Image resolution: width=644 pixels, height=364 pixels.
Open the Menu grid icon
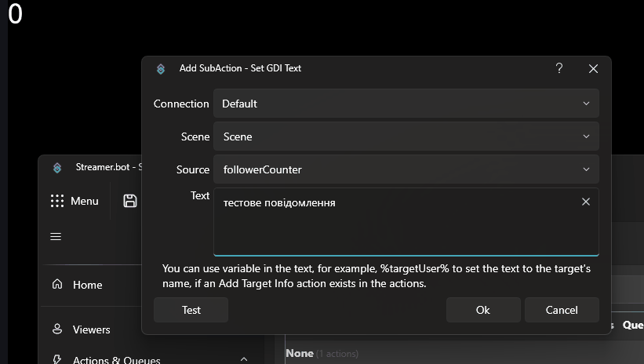tap(57, 201)
